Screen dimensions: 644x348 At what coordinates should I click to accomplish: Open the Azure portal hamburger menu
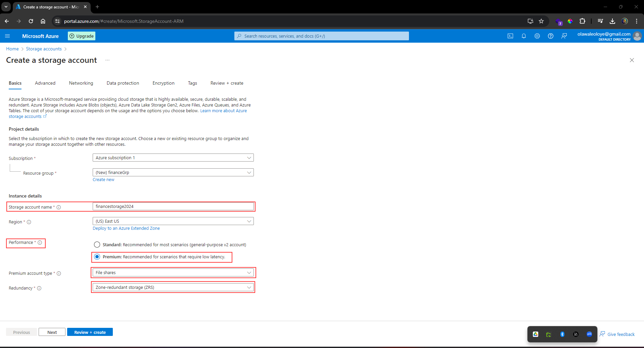pyautogui.click(x=7, y=36)
